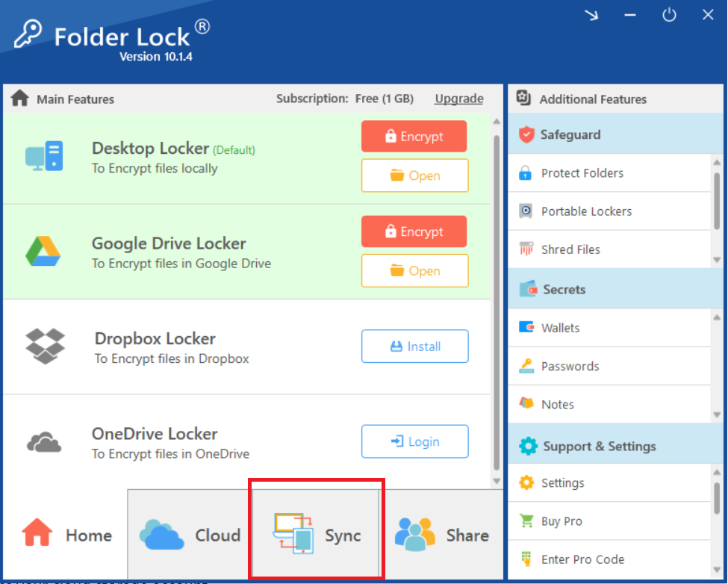
Task: Open Wallets under Secrets
Action: coord(609,327)
